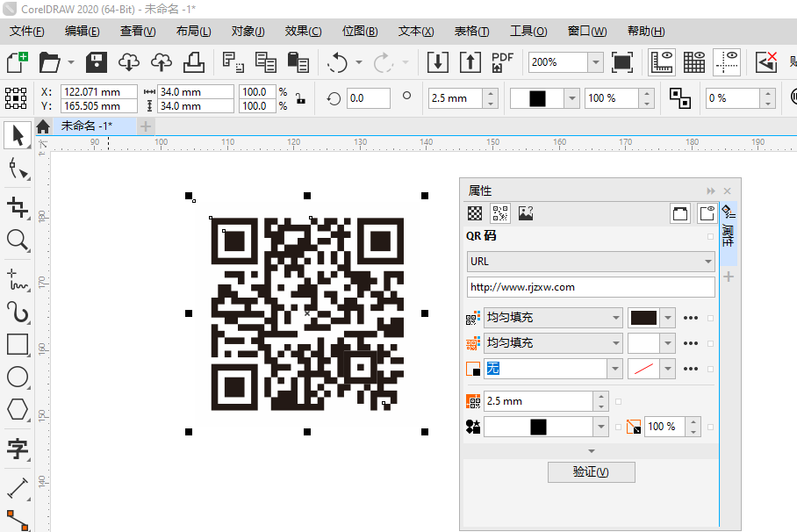
Task: Cut selection using the cut icon
Action: 233,62
